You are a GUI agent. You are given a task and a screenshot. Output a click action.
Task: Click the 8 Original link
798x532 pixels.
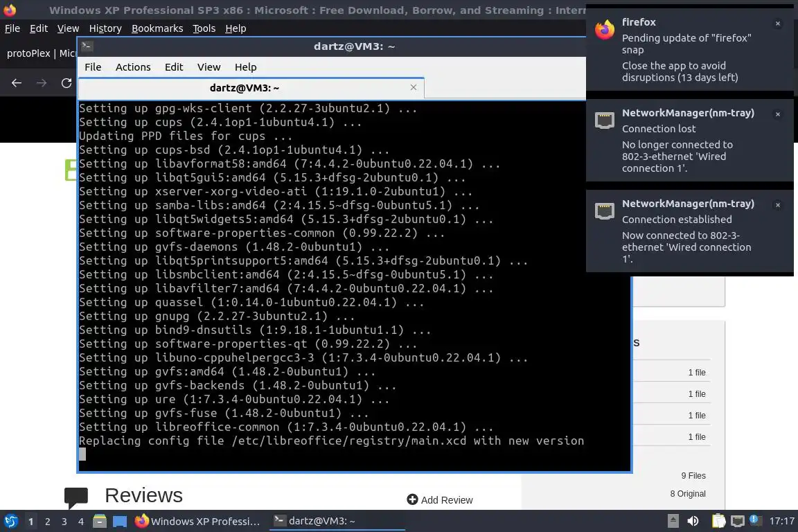[688, 493]
